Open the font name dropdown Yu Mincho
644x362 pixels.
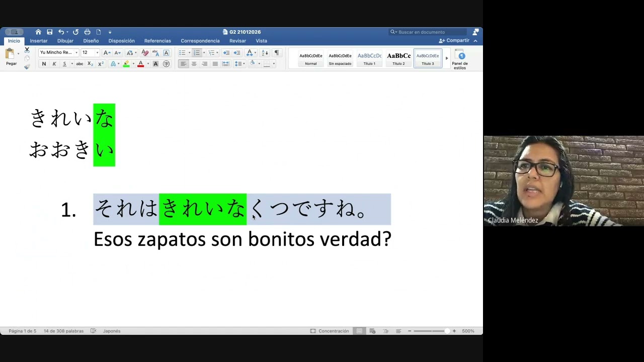pos(76,52)
